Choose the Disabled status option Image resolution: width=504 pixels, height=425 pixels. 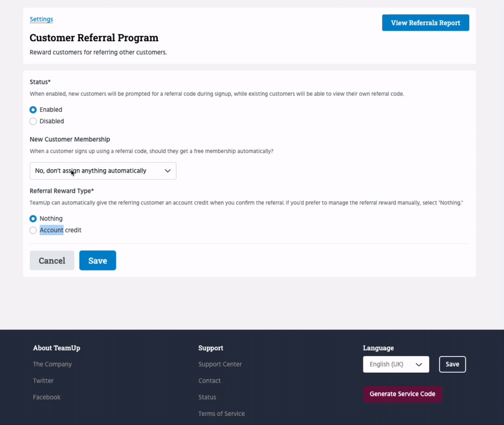33,121
